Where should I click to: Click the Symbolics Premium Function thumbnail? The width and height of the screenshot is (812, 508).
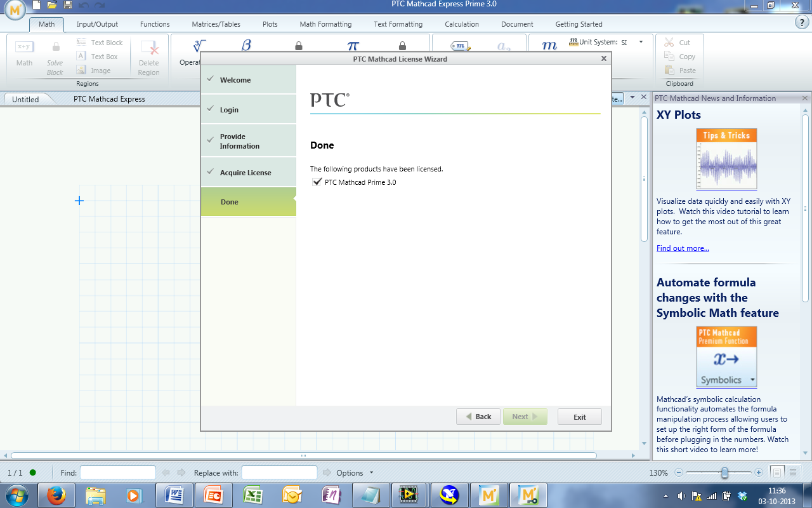pos(726,357)
